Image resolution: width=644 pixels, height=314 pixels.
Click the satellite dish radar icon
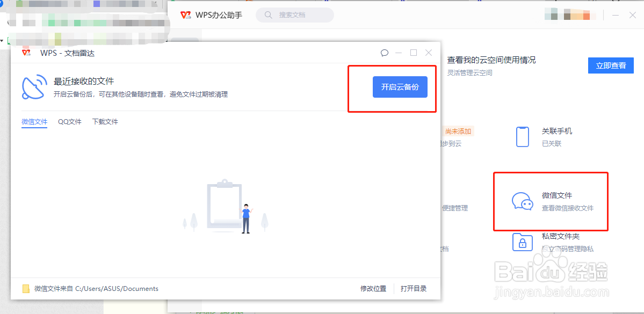34,87
